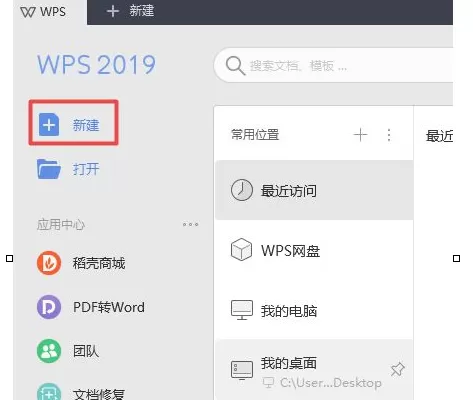
Task: Open a new tab with the 新建 tab
Action: (x=131, y=11)
